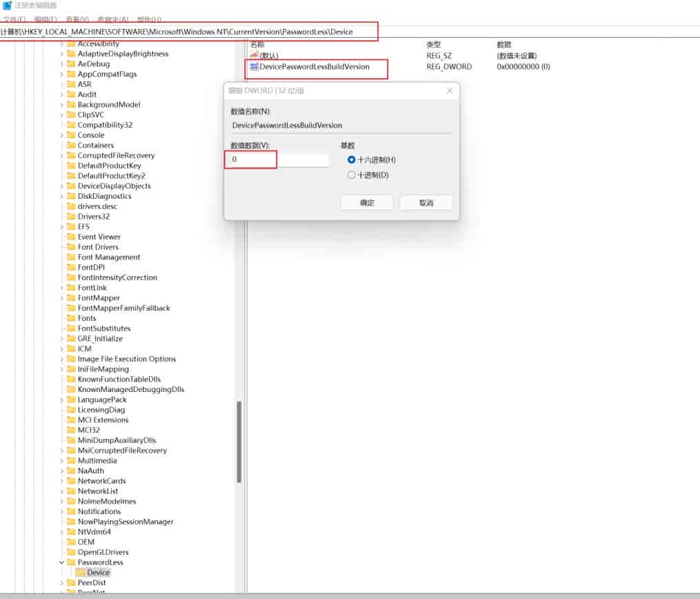Click the Font Management folder icon
700x599 pixels.
coord(71,257)
